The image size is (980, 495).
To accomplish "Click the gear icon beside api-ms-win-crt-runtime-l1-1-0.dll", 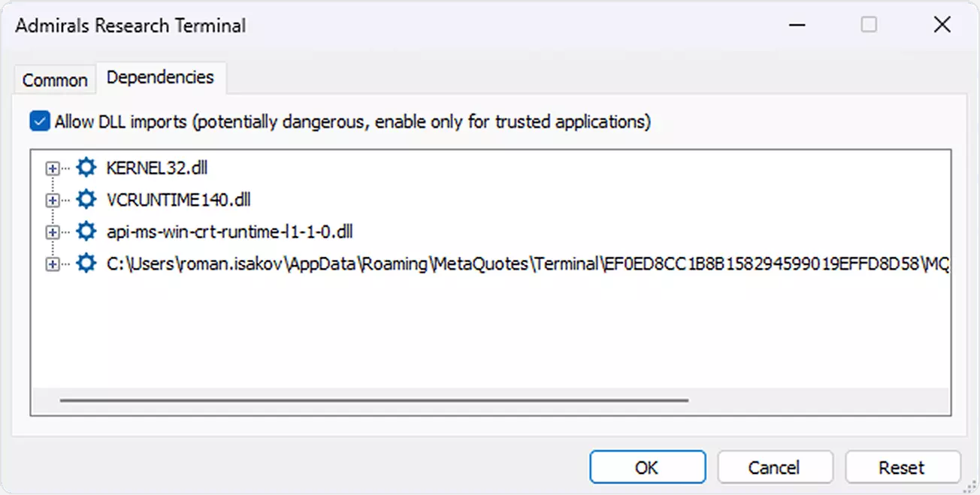I will 86,231.
